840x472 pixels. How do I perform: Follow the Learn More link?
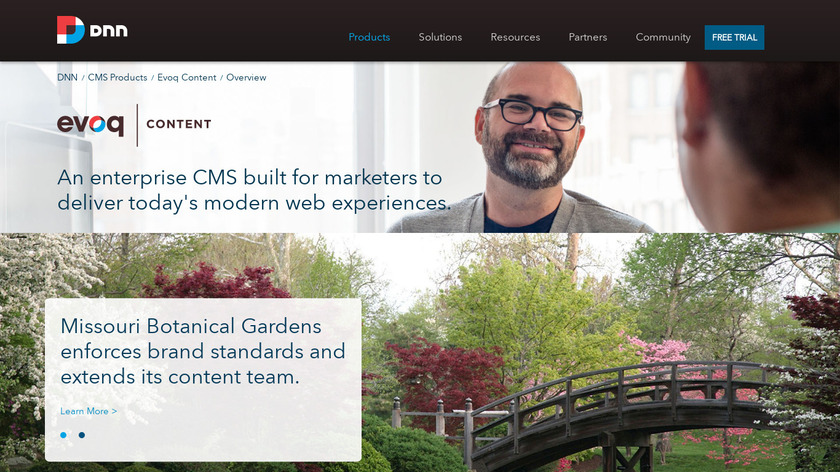click(x=88, y=411)
